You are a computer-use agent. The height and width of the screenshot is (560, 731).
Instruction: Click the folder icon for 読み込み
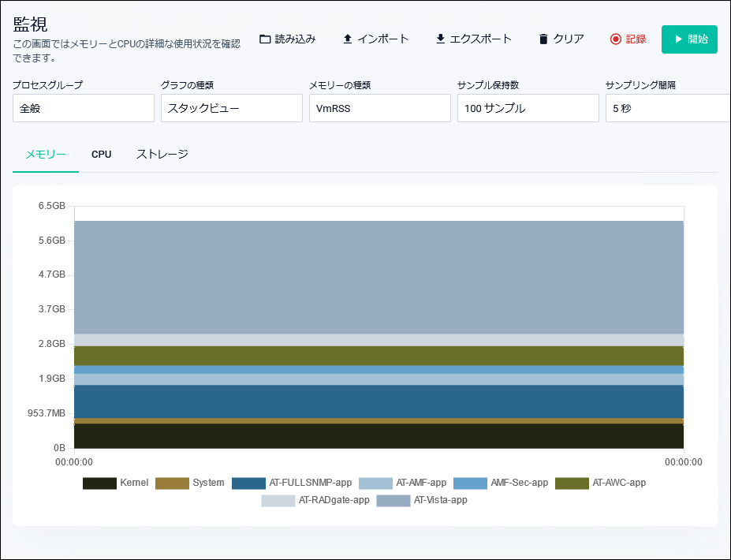[265, 39]
